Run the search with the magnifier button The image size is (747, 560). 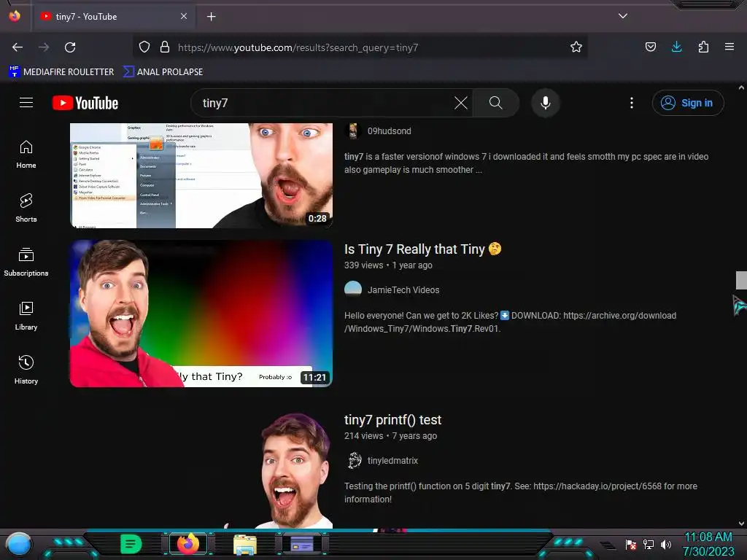[x=495, y=103]
